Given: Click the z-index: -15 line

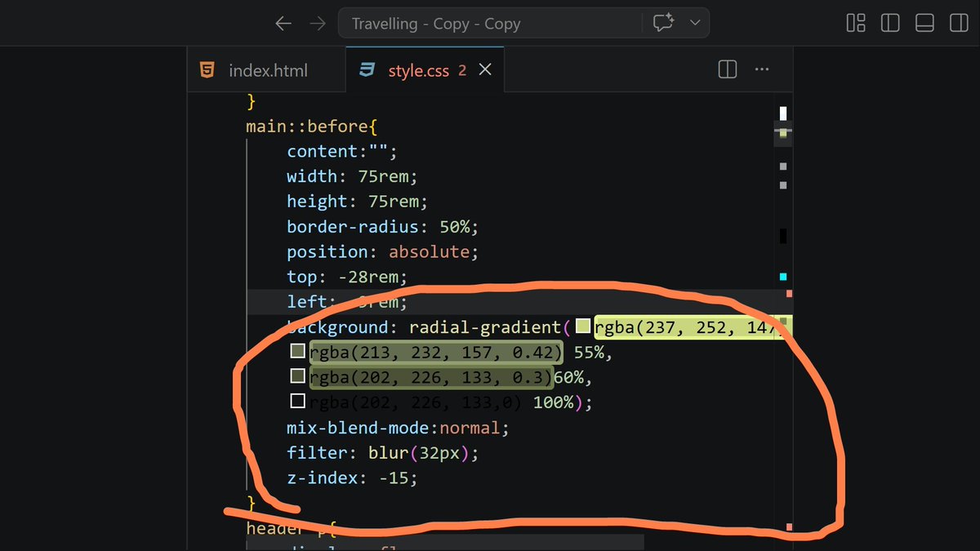Looking at the screenshot, I should (x=352, y=478).
